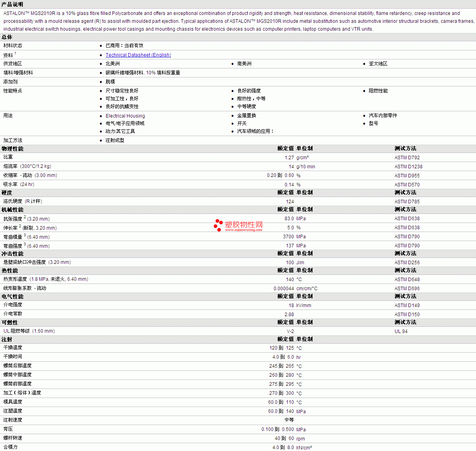Click the '冲击性能' section heading
The height and width of the screenshot is (451, 476).
pyautogui.click(x=13, y=254)
